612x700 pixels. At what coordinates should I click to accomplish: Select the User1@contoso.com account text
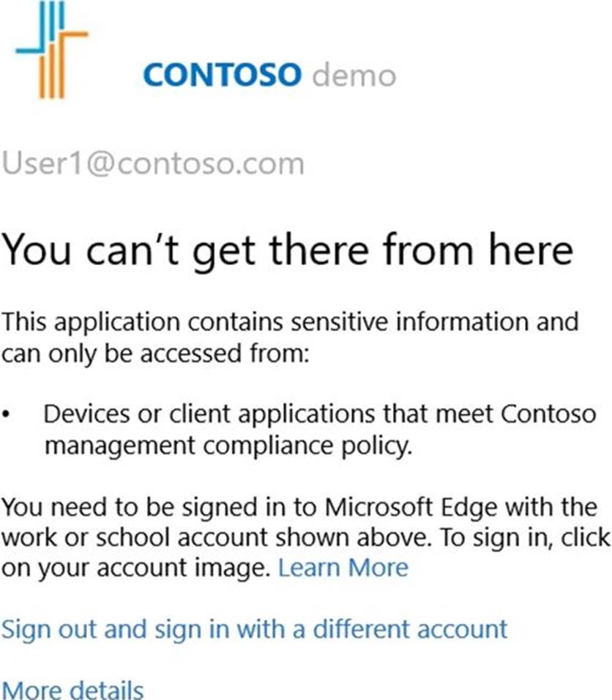(x=153, y=163)
